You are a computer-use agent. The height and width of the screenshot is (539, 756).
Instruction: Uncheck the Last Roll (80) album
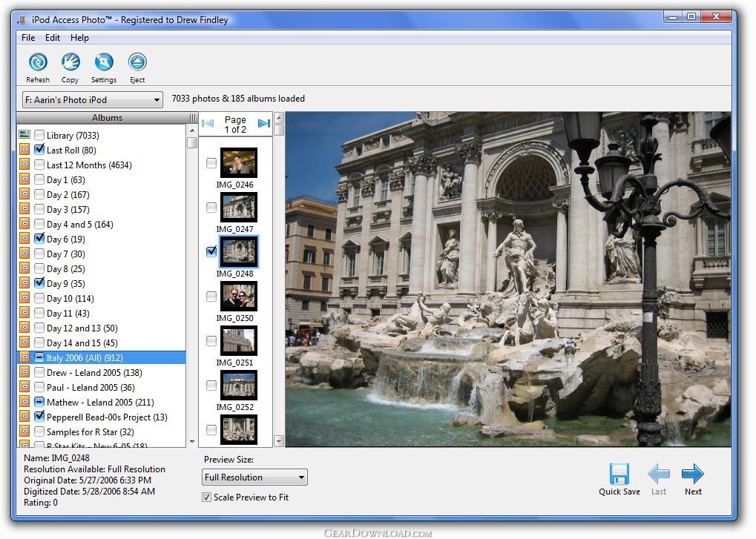(39, 150)
